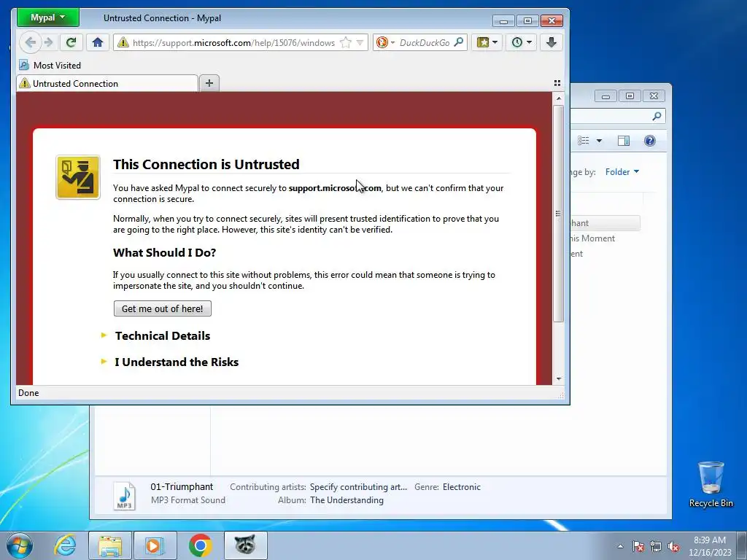Screen dimensions: 747x560
Task: Toggle the Explorer preview pane icon
Action: coord(624,141)
